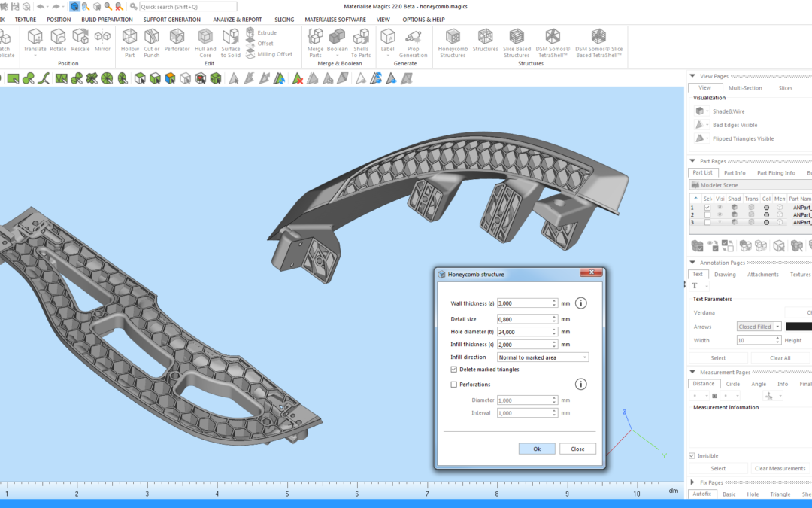Open the ANALYZE & REPORT tab
Viewport: 812px width, 508px height.
(237, 20)
